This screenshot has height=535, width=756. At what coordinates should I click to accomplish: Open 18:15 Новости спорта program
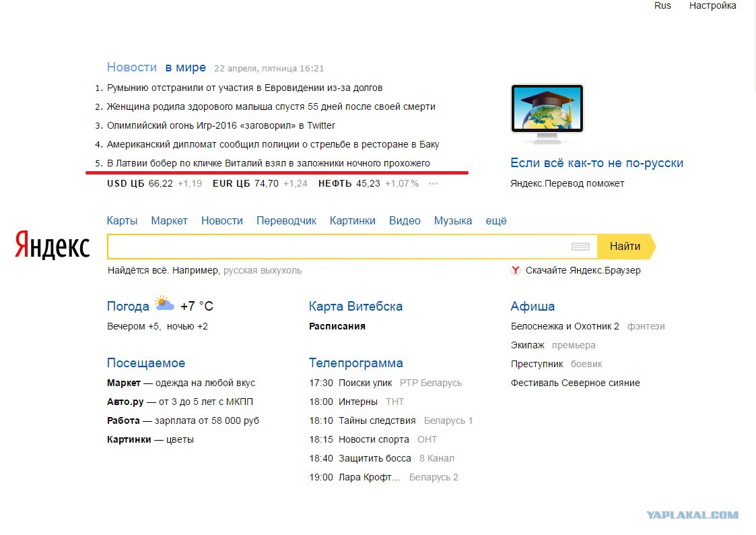[x=359, y=439]
